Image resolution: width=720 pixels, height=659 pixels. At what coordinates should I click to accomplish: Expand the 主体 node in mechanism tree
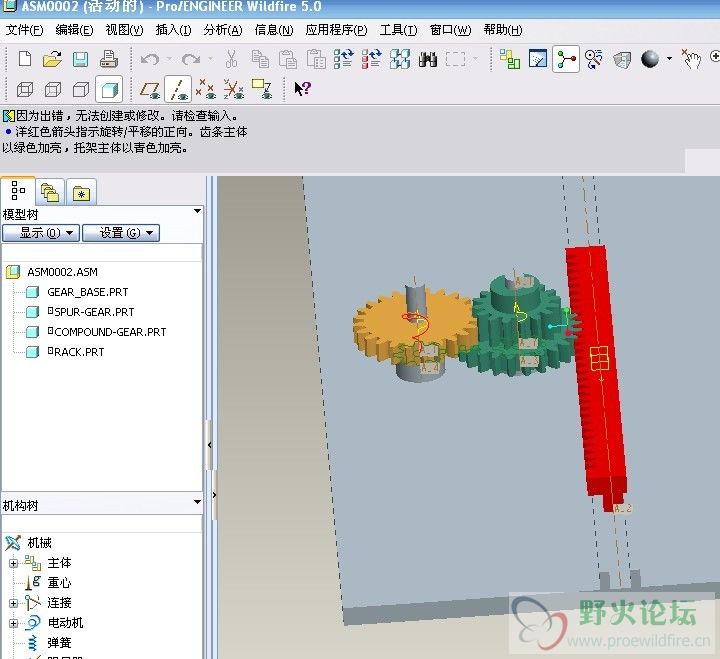[13, 563]
